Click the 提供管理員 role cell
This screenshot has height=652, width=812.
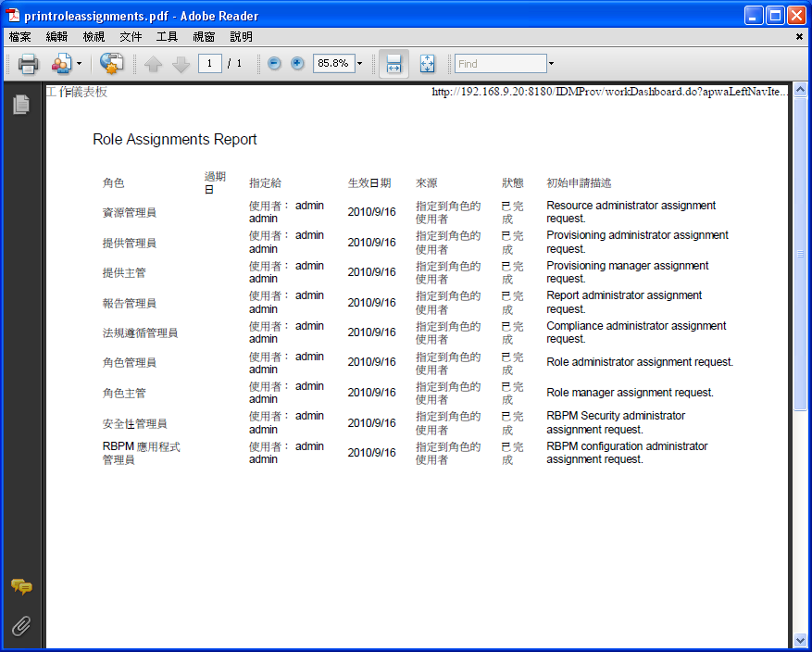coord(129,243)
